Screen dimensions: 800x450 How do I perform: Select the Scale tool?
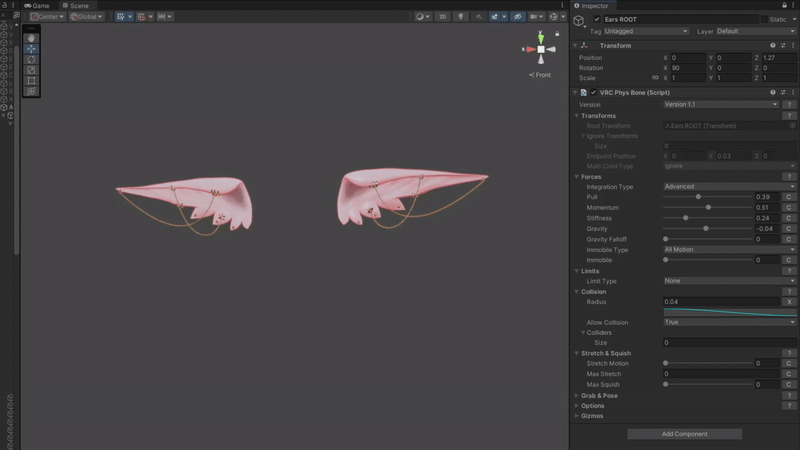[31, 70]
